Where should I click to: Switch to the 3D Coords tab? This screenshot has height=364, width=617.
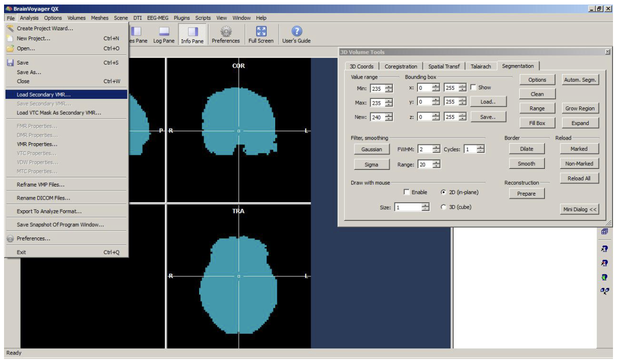(x=362, y=67)
